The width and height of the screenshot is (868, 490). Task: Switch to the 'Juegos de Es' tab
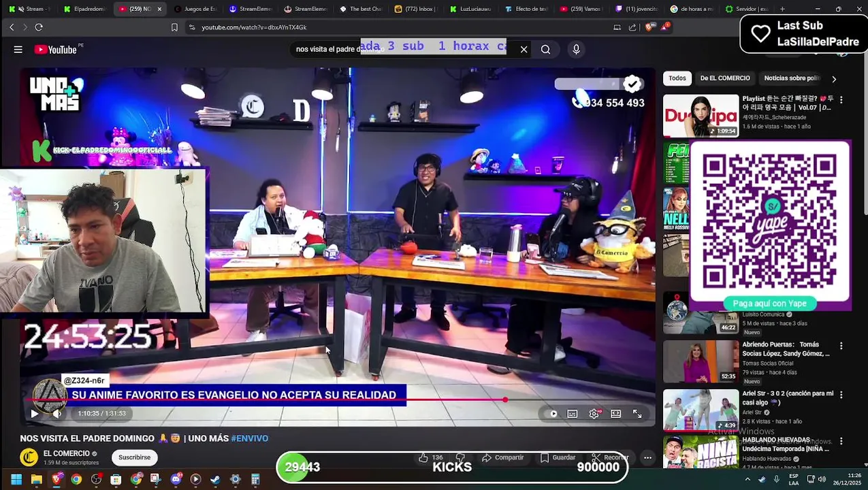195,9
